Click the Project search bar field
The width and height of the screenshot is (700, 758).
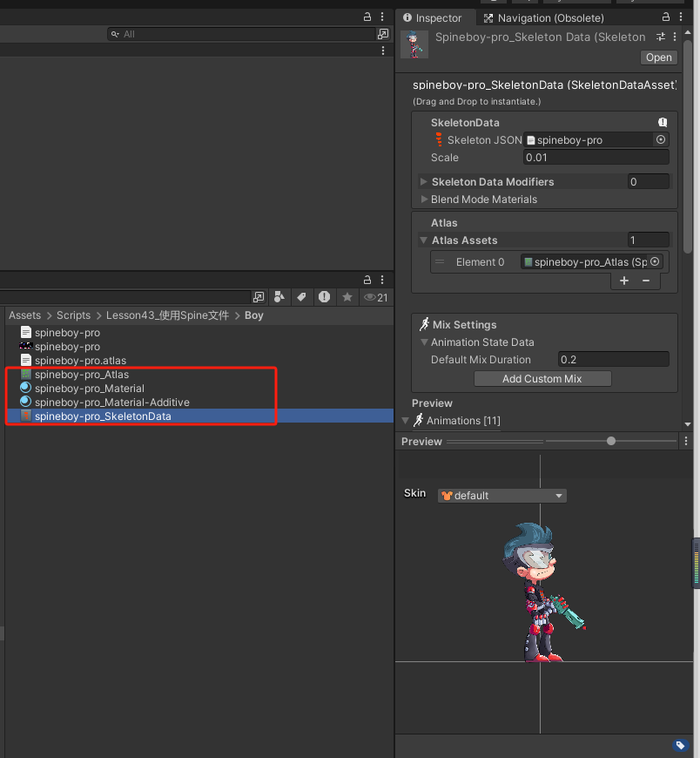pos(126,297)
